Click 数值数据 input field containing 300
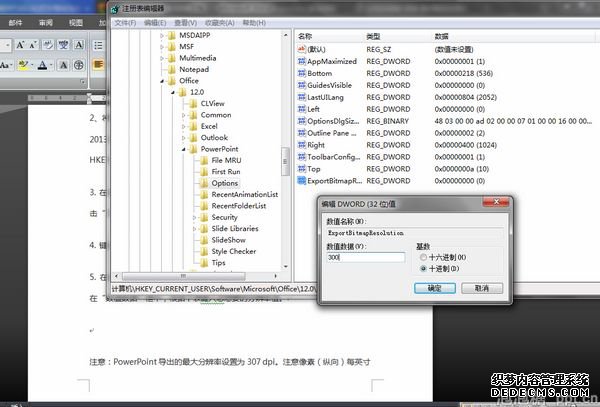Screen dimensions: 600x407 [366, 257]
